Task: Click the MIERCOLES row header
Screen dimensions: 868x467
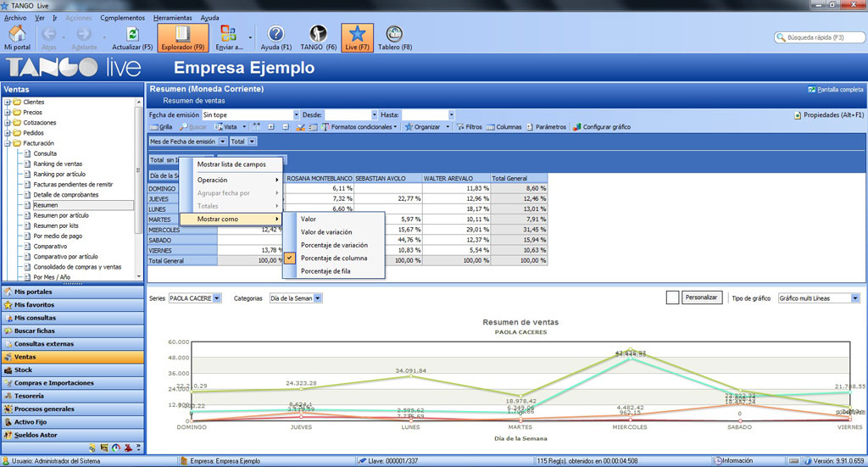Action: coord(182,230)
